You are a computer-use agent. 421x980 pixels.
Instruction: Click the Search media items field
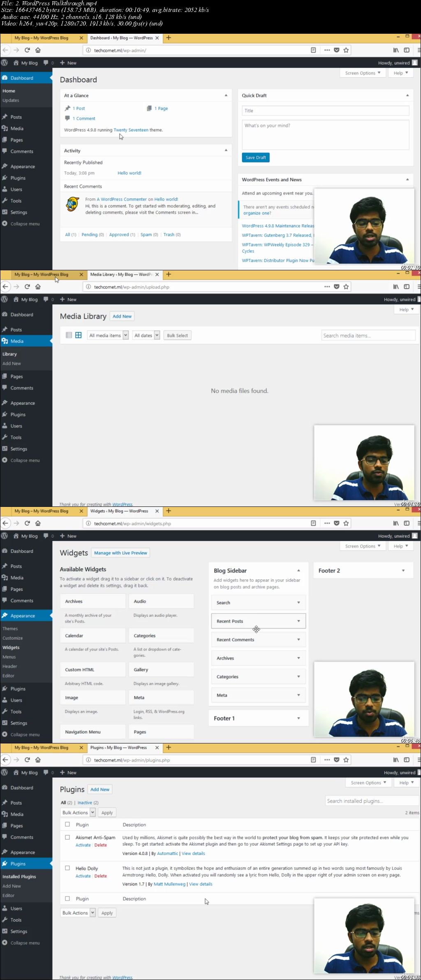pyautogui.click(x=368, y=336)
